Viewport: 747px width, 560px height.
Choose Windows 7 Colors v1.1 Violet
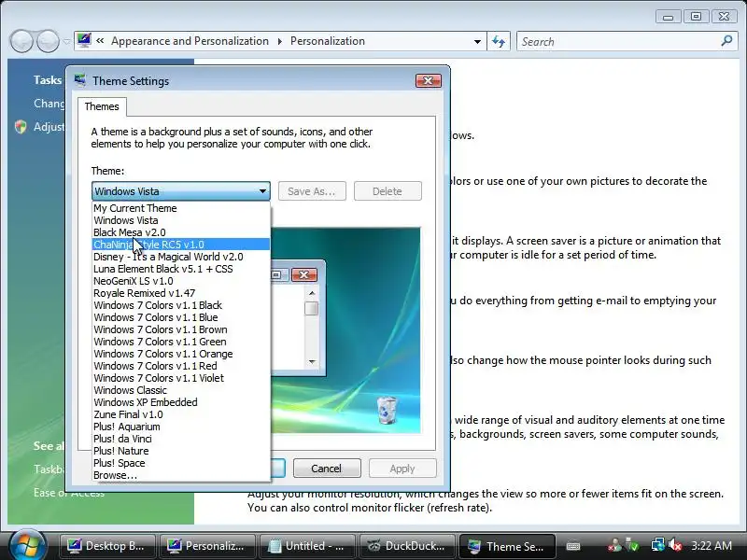(181, 378)
